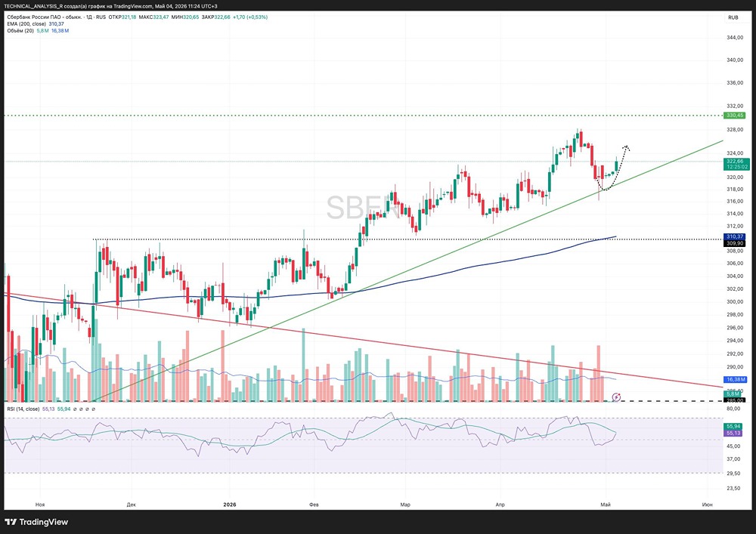756x534 pixels.
Task: Click the 'ОТКР 321,18' open price value
Action: (x=122, y=17)
